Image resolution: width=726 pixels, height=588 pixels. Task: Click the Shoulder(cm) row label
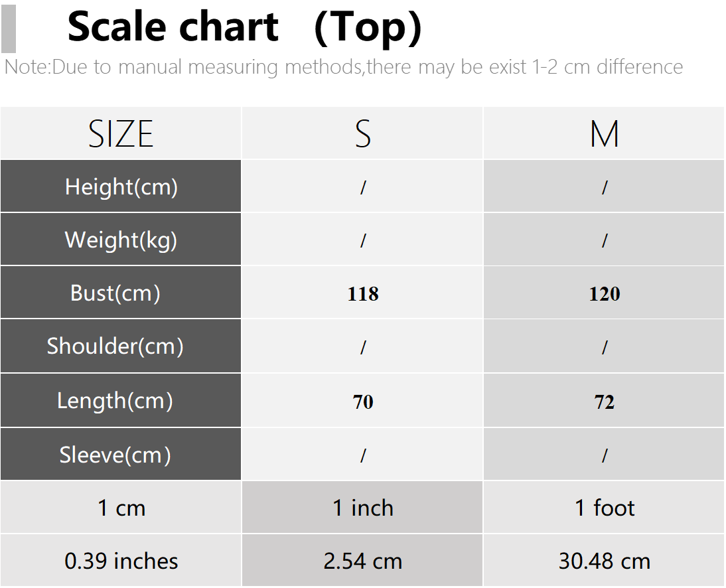point(121,346)
